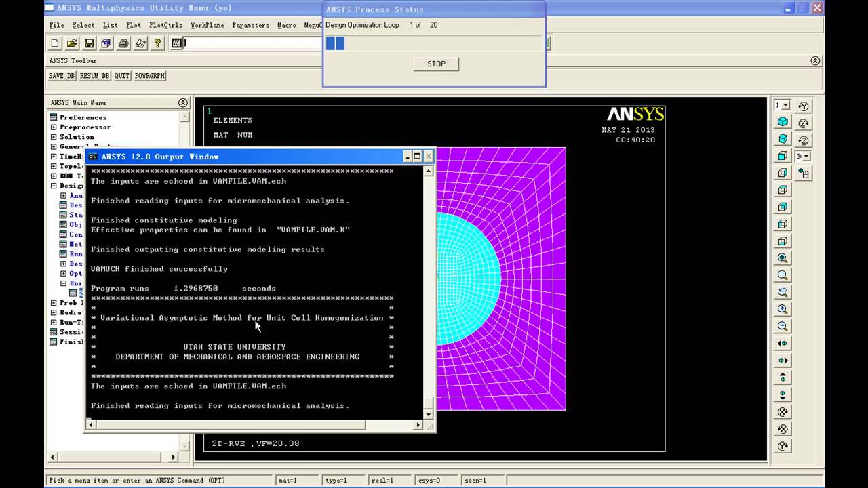Open the Parameters menu
Viewport: 868px width, 488px height.
click(x=250, y=25)
